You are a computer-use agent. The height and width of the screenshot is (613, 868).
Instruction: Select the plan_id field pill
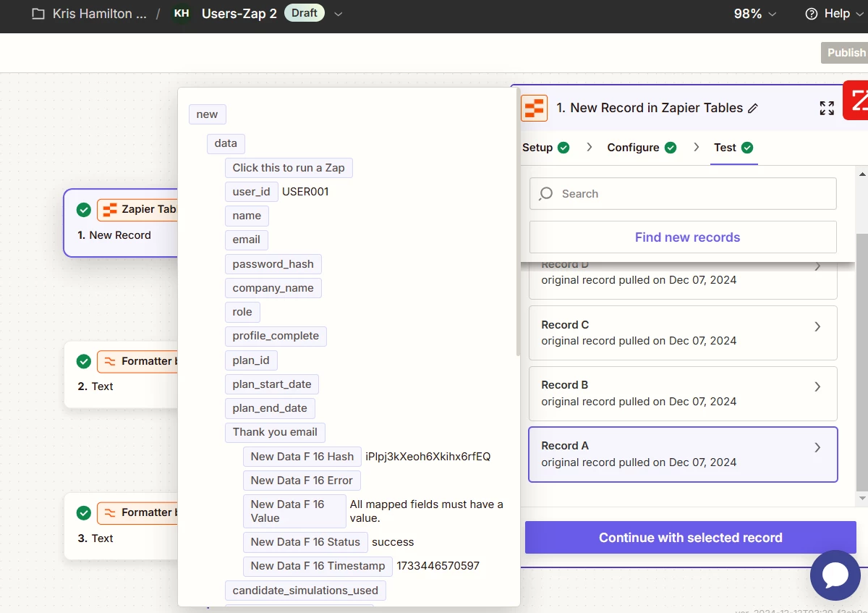251,360
